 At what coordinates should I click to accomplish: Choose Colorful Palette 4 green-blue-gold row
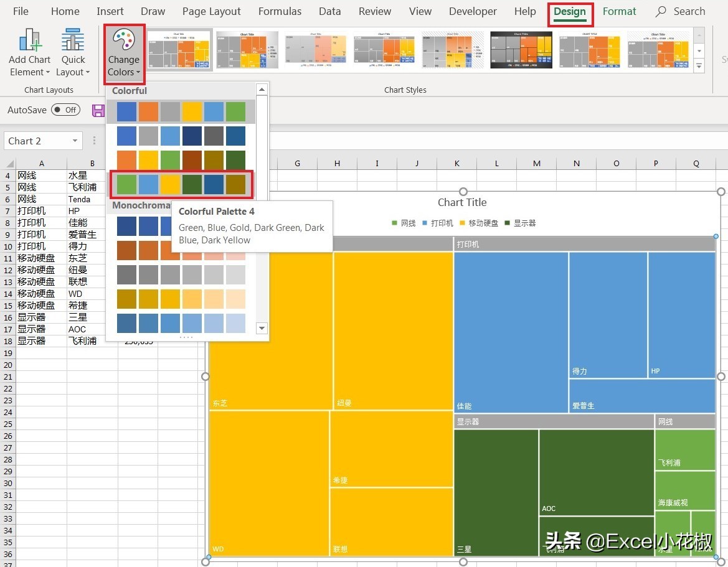pos(181,184)
